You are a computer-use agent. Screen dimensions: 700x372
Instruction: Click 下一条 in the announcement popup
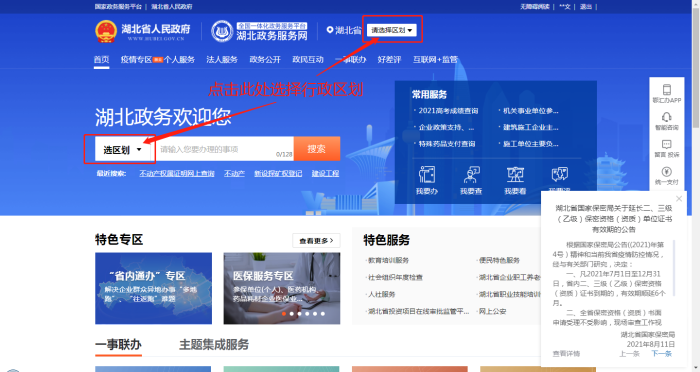[661, 354]
